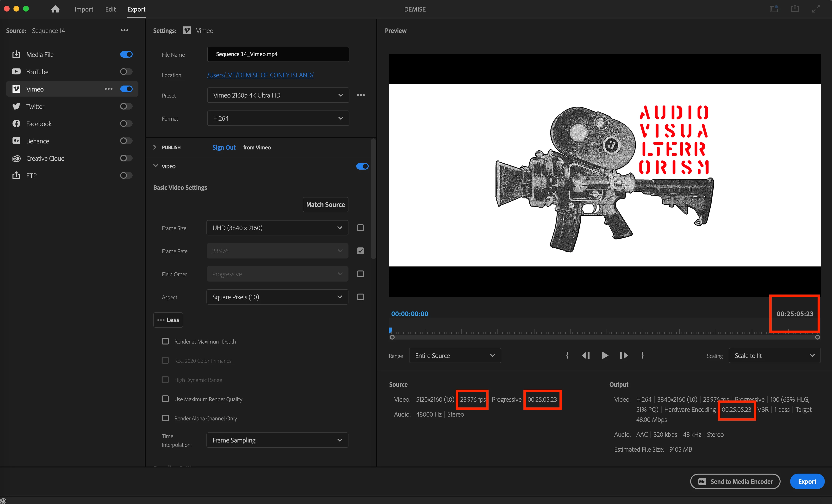Switch to the Edit tab

(x=110, y=9)
